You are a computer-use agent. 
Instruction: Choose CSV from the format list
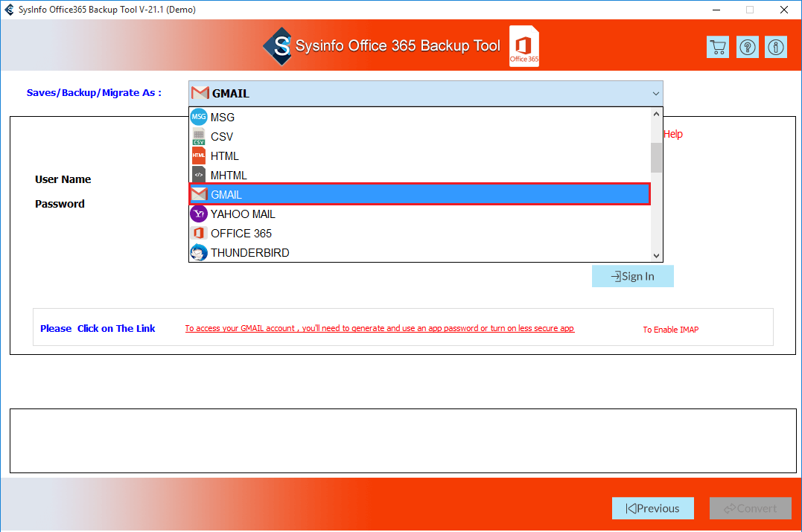[x=420, y=136]
